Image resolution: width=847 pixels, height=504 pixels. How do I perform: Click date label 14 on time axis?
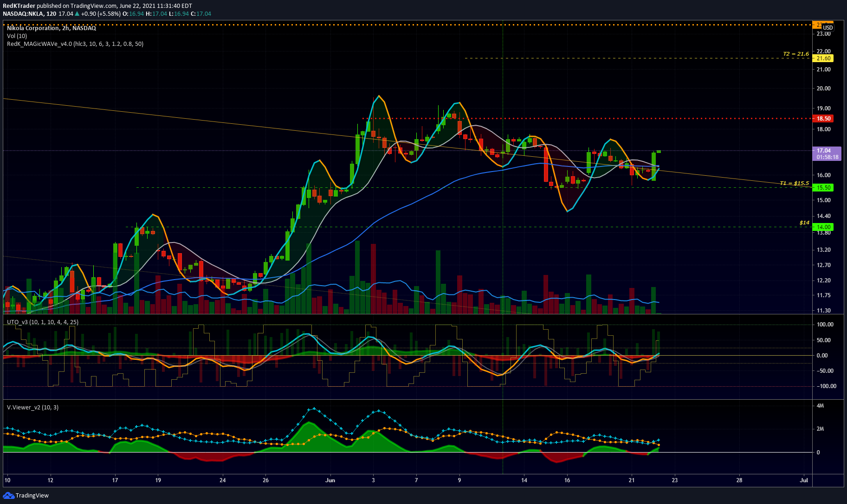(524, 480)
